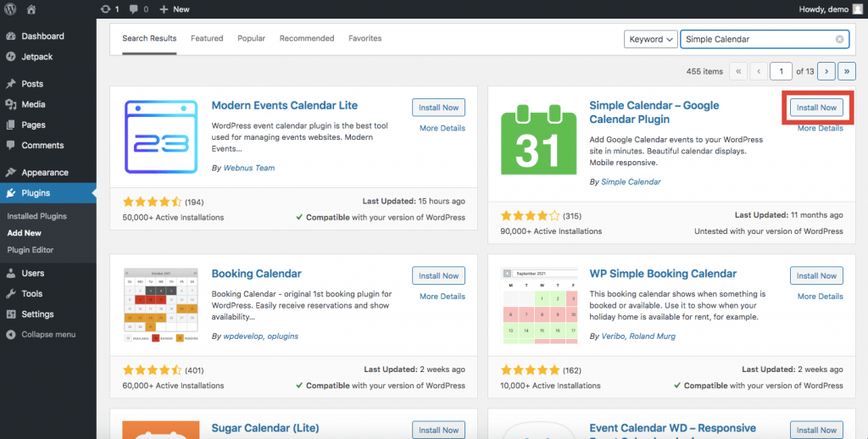Open pending updates icon in admin bar
This screenshot has height=439, width=868.
pyautogui.click(x=105, y=9)
